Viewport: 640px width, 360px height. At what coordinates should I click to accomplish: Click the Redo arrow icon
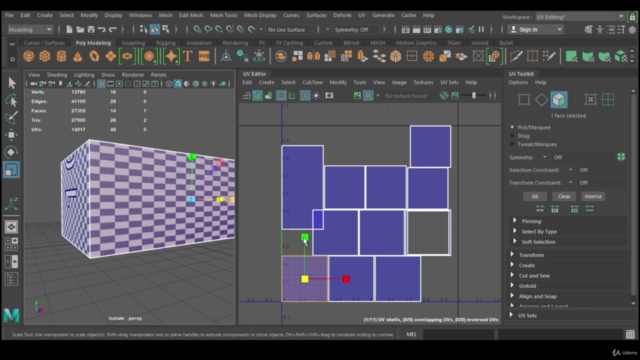click(x=113, y=29)
